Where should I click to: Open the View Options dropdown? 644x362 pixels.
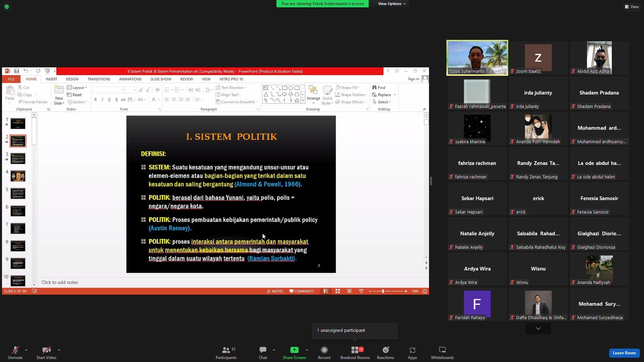click(x=392, y=4)
